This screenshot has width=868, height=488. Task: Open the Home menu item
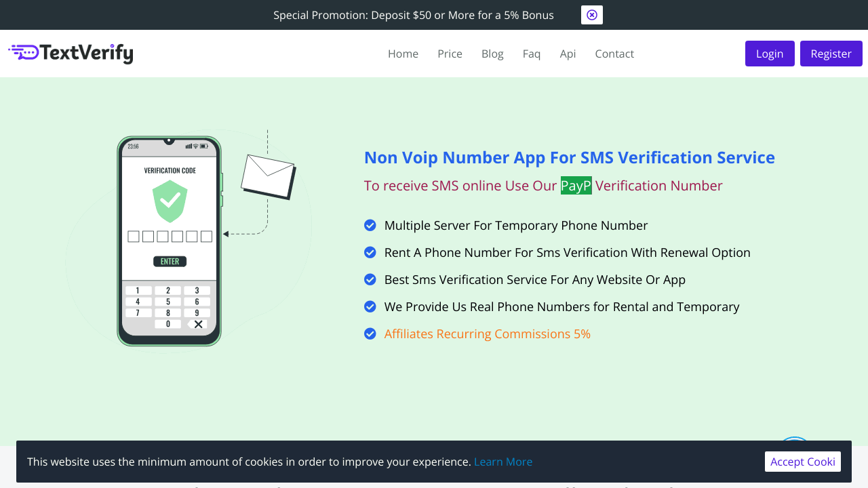(x=403, y=54)
